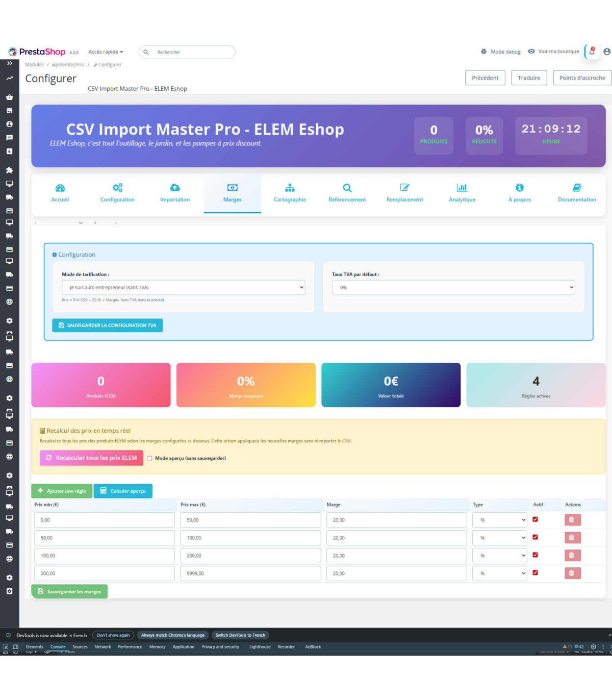Delete the first margin rule with trash icon
612x700 pixels.
[x=572, y=520]
